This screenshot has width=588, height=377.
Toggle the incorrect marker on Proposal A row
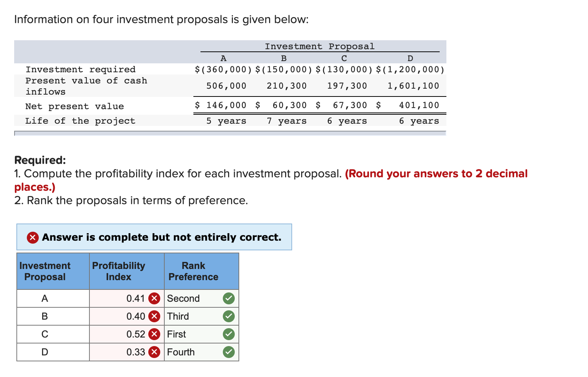pyautogui.click(x=153, y=298)
